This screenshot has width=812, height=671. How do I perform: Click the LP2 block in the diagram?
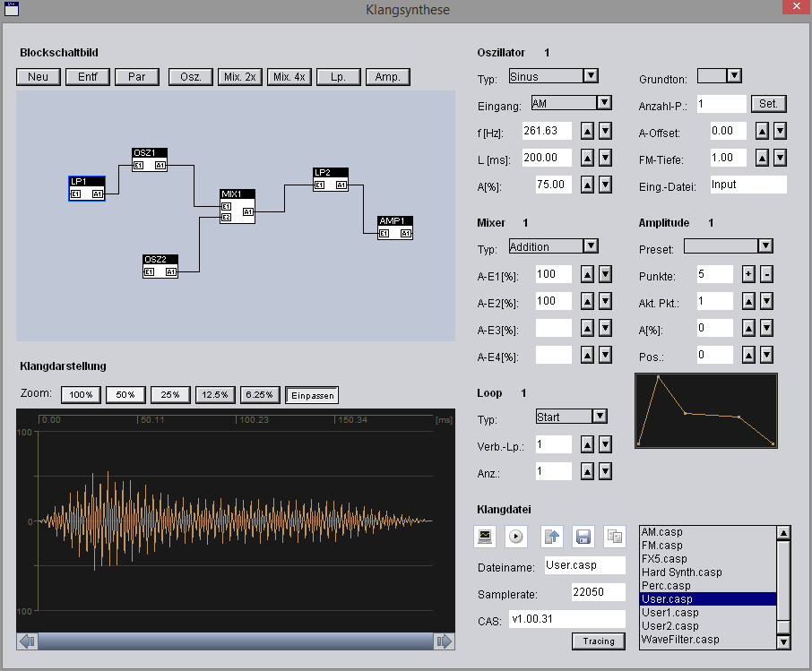pos(331,179)
